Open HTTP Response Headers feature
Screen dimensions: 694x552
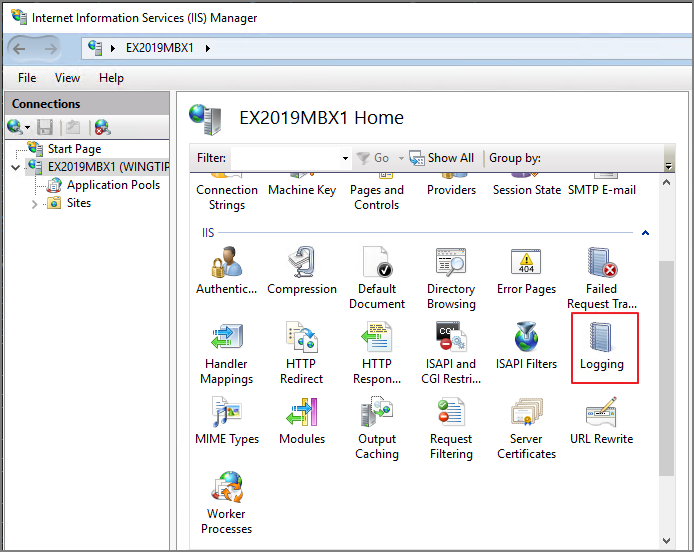coord(377,353)
